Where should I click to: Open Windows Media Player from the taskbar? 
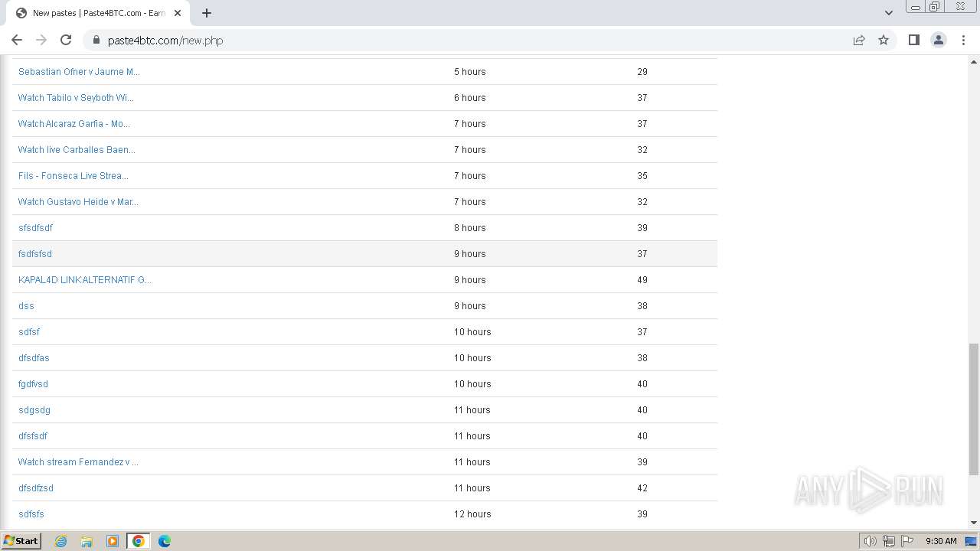(113, 541)
